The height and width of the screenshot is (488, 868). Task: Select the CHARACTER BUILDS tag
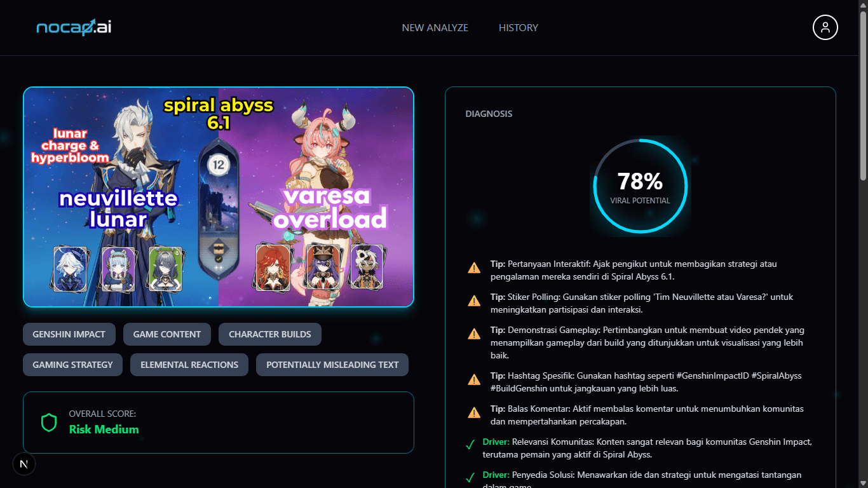click(270, 334)
